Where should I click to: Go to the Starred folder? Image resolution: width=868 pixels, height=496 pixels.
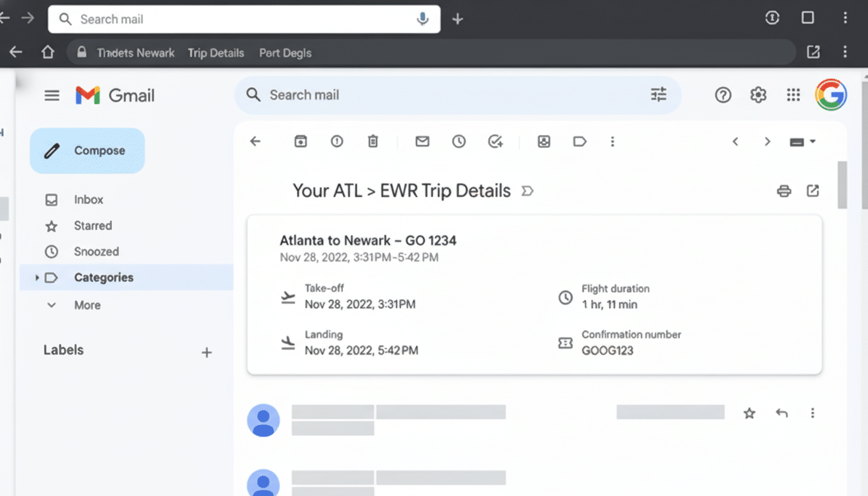(92, 225)
